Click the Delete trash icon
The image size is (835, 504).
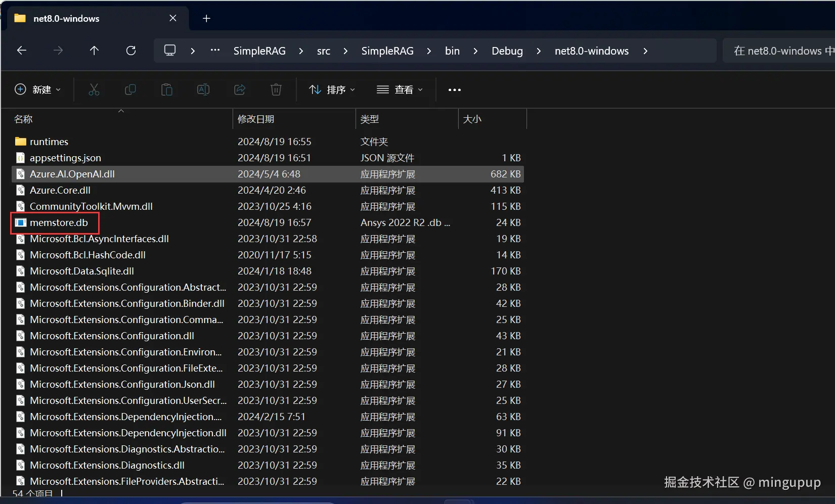point(276,89)
